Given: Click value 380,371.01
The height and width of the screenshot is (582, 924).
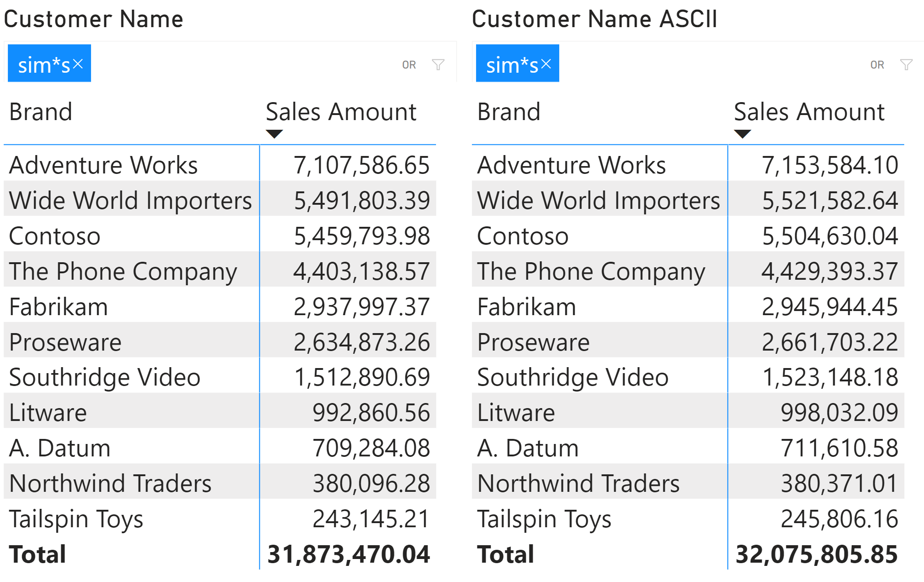Looking at the screenshot, I should tap(840, 484).
